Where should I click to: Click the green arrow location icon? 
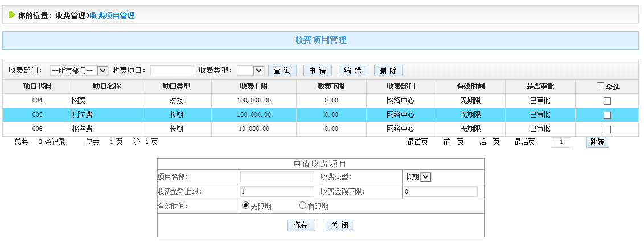[x=12, y=15]
